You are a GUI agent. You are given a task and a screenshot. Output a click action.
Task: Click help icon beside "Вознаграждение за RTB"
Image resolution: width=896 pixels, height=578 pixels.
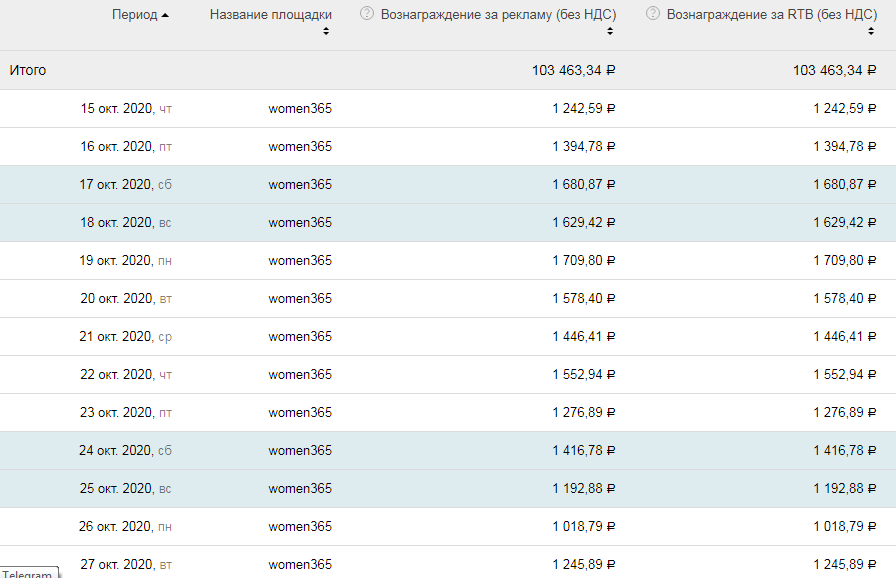pyautogui.click(x=653, y=14)
